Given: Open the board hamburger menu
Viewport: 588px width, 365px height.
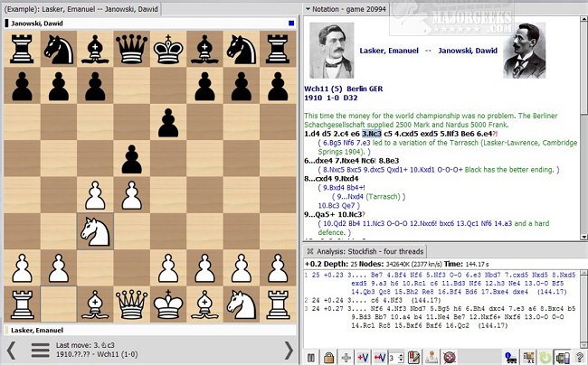Looking at the screenshot, I should pyautogui.click(x=40, y=351).
